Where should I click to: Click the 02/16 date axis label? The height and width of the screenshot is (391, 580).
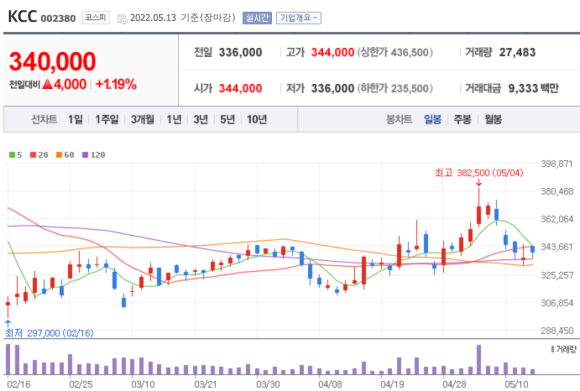(x=18, y=384)
